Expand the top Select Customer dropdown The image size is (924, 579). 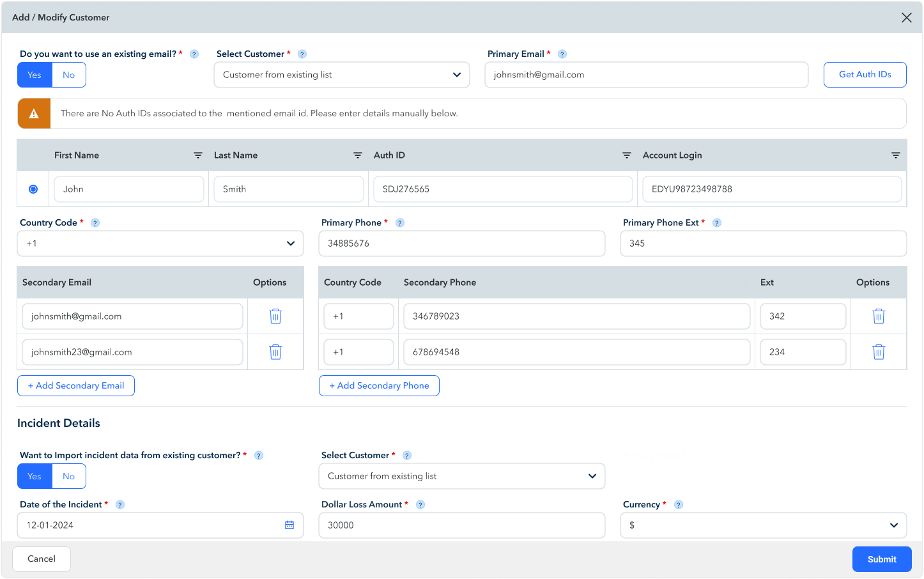342,75
